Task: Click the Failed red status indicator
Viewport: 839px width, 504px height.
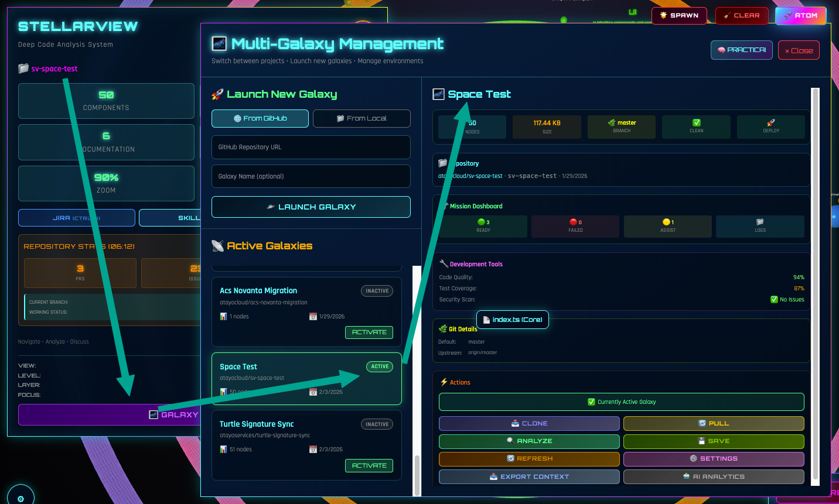Action: point(573,222)
